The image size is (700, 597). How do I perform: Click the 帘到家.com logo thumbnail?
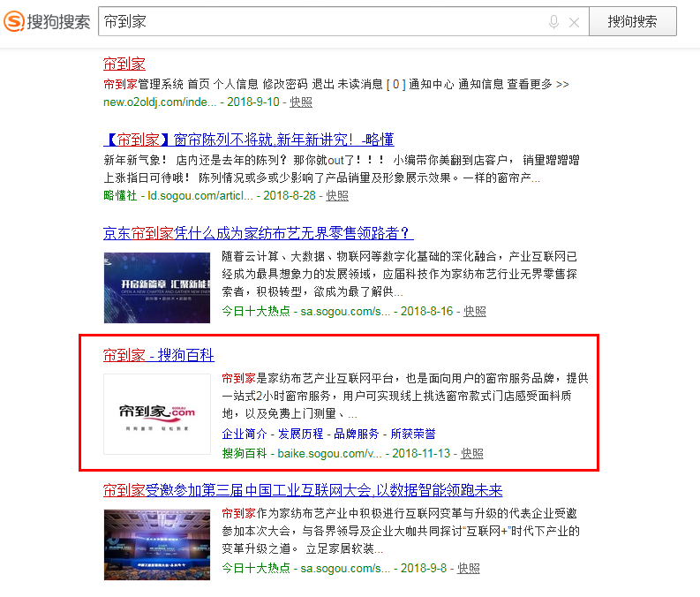click(x=157, y=414)
